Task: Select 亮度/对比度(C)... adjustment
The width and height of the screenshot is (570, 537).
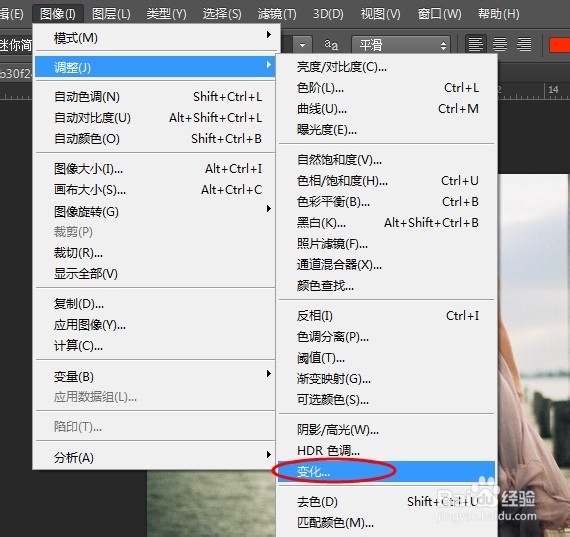Action: pos(386,67)
